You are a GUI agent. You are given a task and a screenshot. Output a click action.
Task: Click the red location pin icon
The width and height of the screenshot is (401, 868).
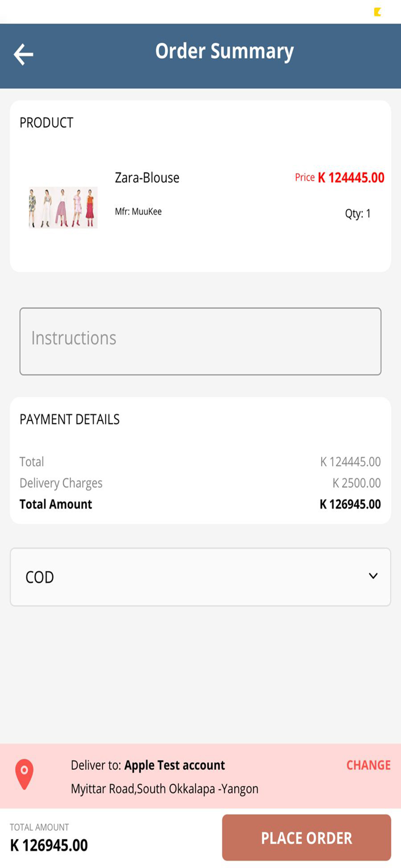coord(24,774)
